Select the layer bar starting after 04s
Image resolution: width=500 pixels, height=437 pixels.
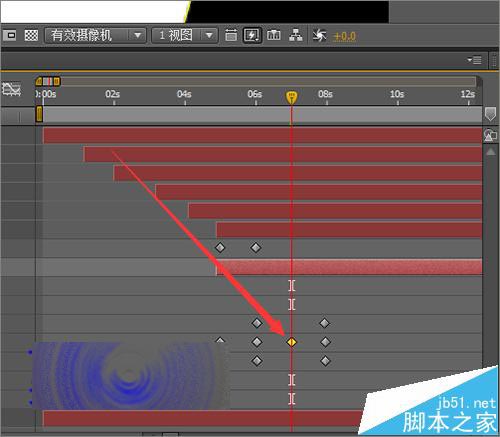(x=335, y=211)
